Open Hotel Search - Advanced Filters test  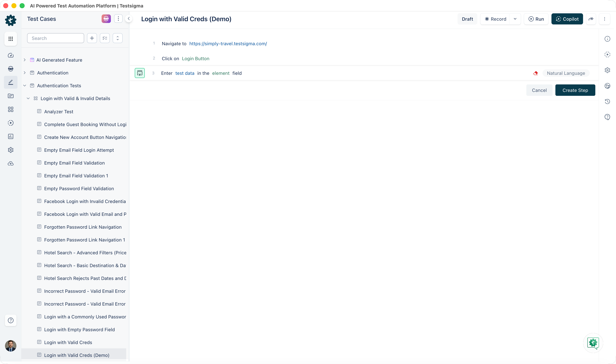tap(85, 253)
